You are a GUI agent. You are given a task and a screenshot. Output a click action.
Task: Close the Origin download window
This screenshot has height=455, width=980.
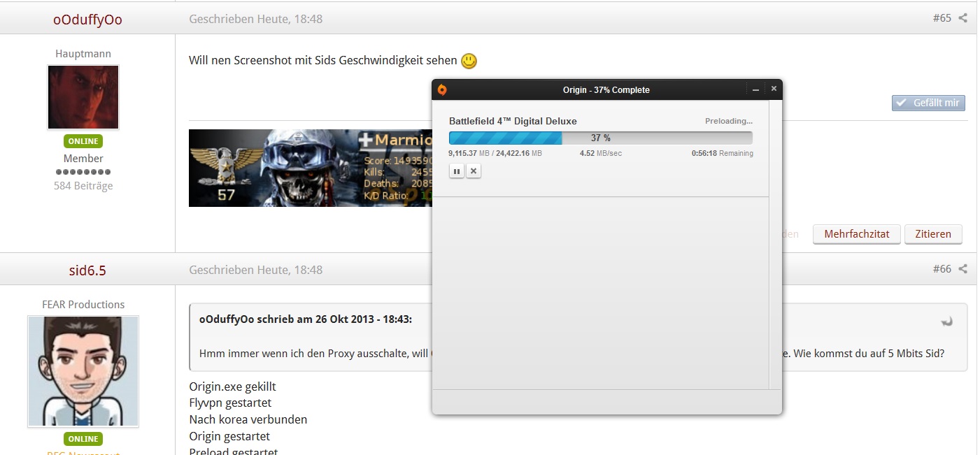(774, 89)
